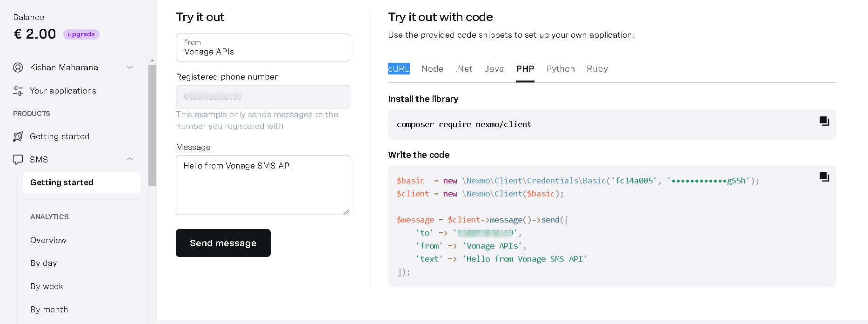Open the By day analytics link
This screenshot has height=324, width=868.
44,263
